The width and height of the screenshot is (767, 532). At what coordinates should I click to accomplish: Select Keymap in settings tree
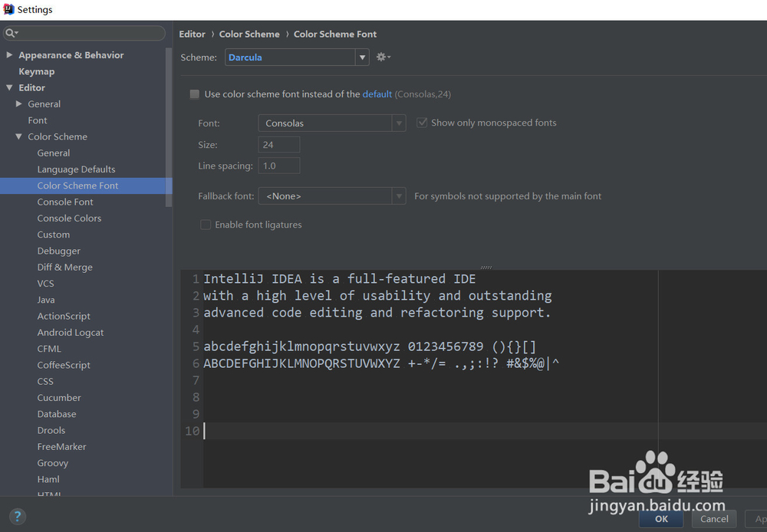click(x=37, y=71)
